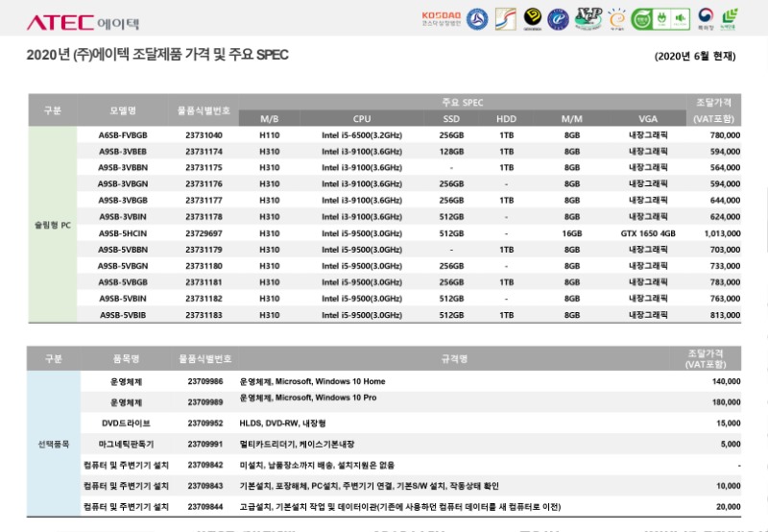Click the green speaker low-noise icon

click(x=681, y=19)
